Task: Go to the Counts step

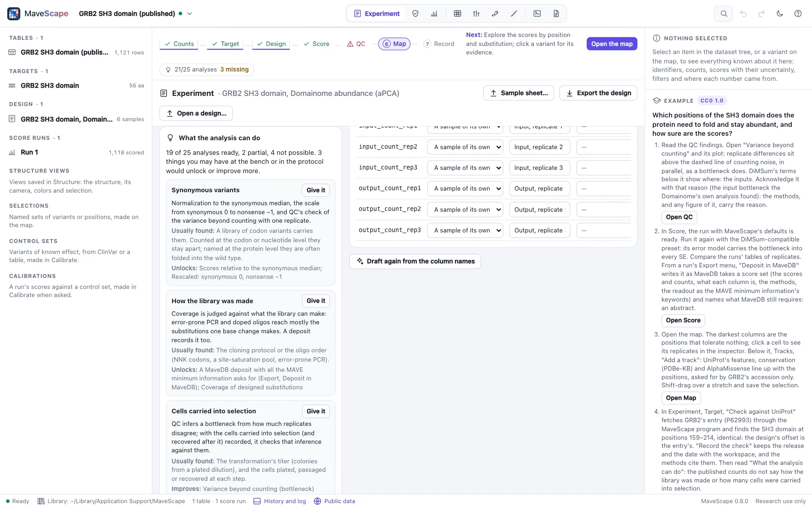Action: (x=179, y=44)
